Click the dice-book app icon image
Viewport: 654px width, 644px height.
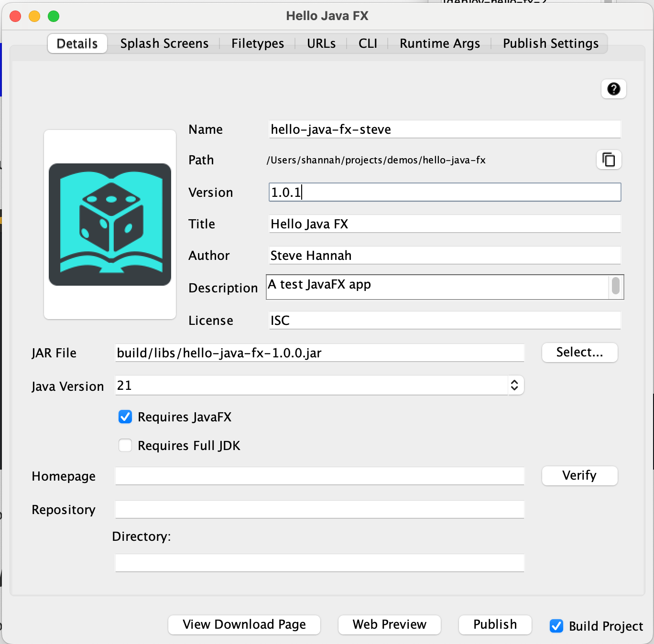[110, 225]
